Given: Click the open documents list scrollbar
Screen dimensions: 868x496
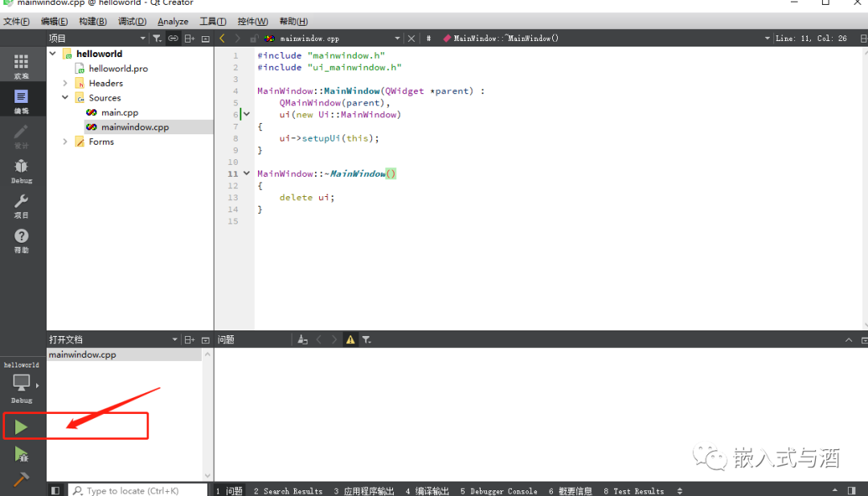Looking at the screenshot, I should click(x=208, y=414).
